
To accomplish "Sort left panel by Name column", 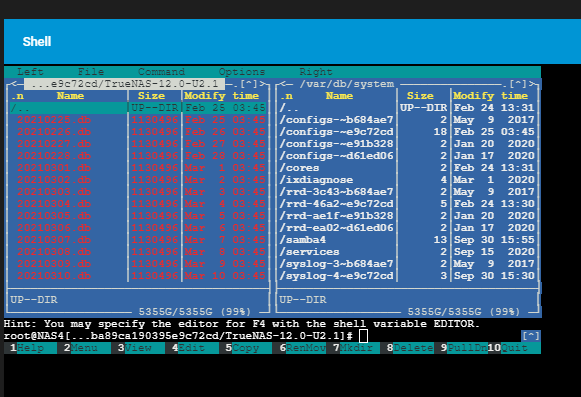I will pos(70,96).
